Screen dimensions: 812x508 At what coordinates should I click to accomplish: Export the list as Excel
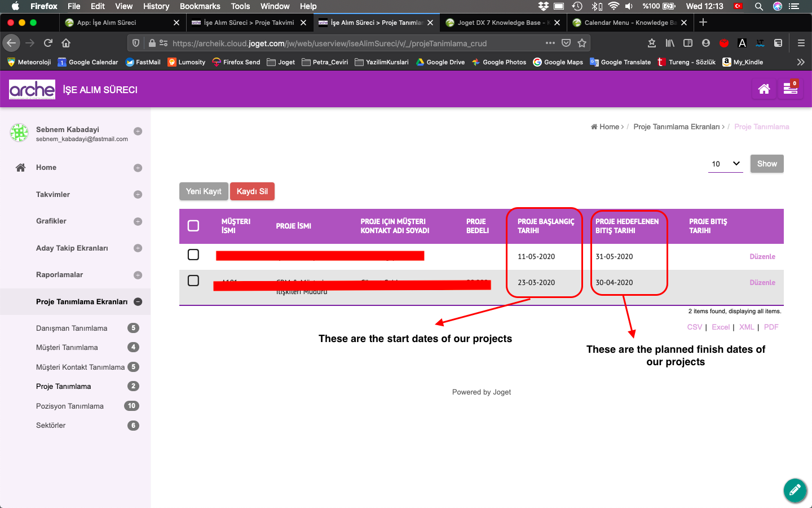(721, 327)
